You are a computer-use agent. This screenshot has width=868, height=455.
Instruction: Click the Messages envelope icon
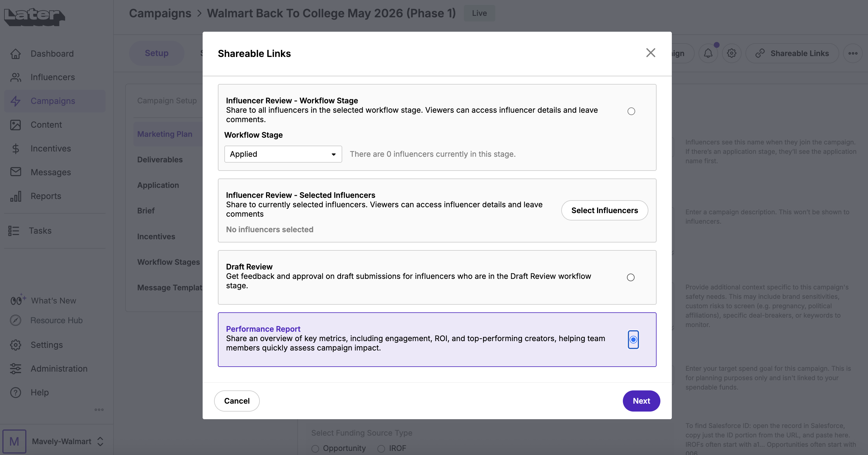pyautogui.click(x=16, y=172)
